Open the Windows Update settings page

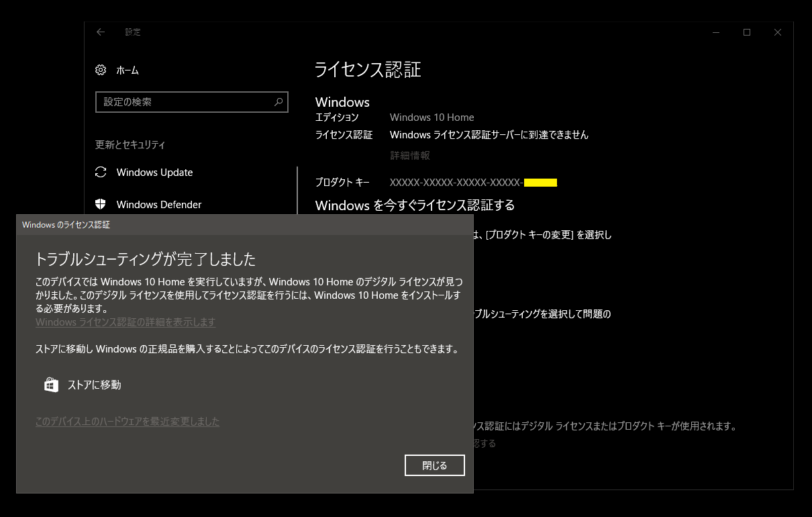[154, 173]
